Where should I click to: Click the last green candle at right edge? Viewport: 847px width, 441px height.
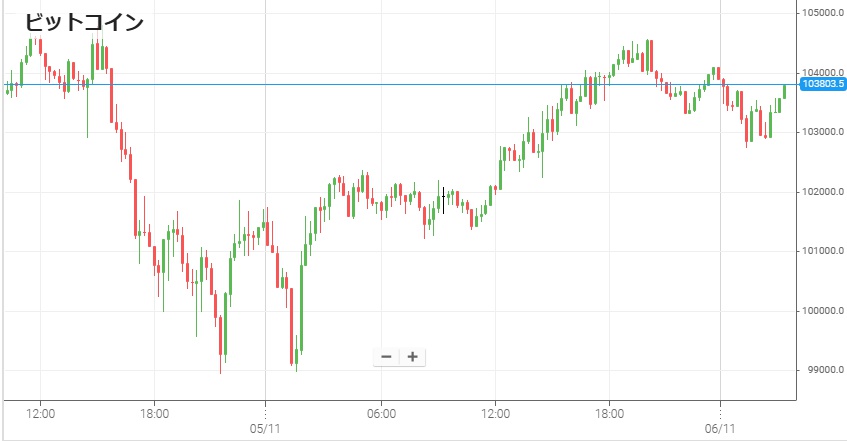pyautogui.click(x=785, y=91)
